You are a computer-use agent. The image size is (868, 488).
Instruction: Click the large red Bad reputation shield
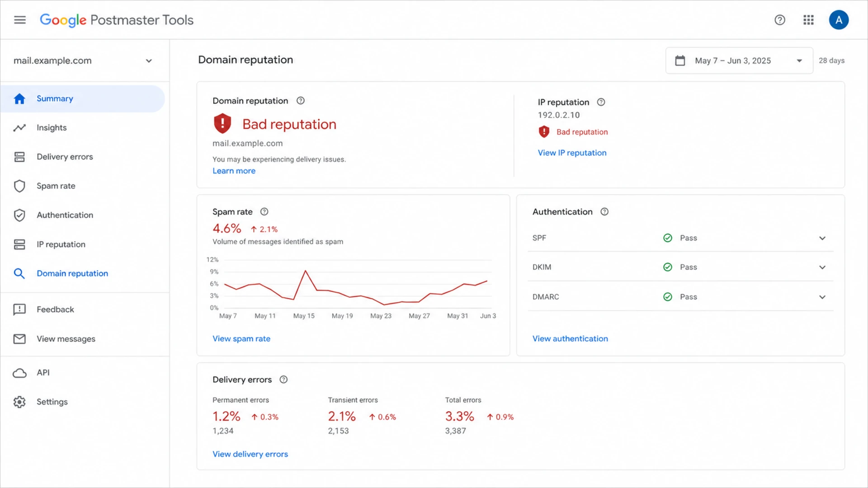pyautogui.click(x=222, y=123)
